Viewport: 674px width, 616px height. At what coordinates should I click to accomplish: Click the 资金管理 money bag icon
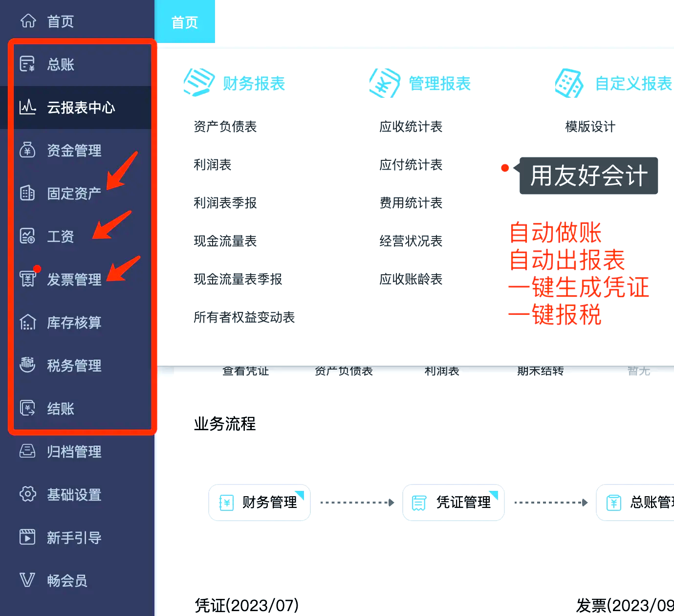(27, 150)
